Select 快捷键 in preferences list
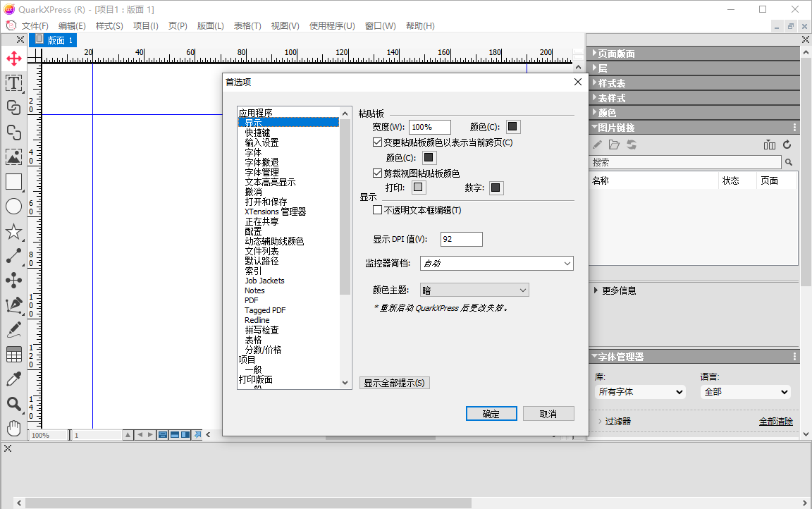The width and height of the screenshot is (812, 509). pyautogui.click(x=257, y=133)
